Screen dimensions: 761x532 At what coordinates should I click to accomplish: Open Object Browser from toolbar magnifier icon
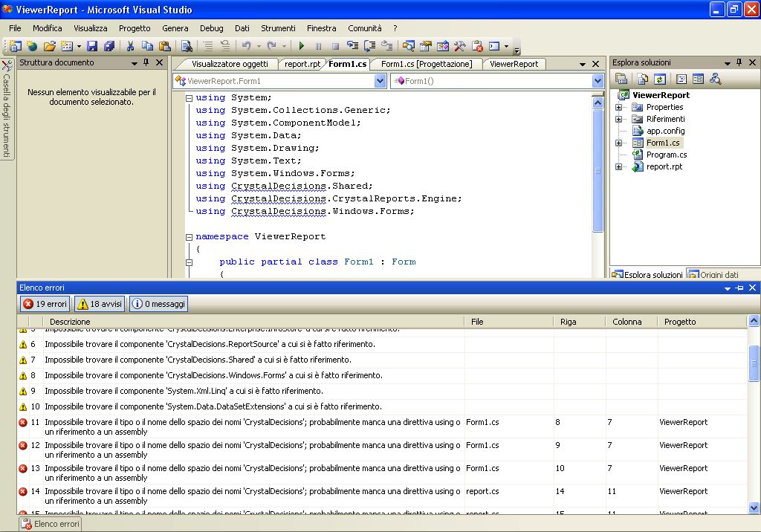(x=409, y=46)
